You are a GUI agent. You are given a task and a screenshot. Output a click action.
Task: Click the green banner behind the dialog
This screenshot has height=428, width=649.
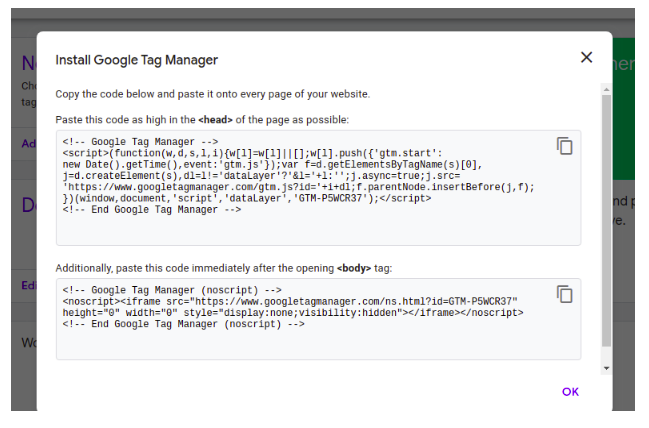click(623, 109)
